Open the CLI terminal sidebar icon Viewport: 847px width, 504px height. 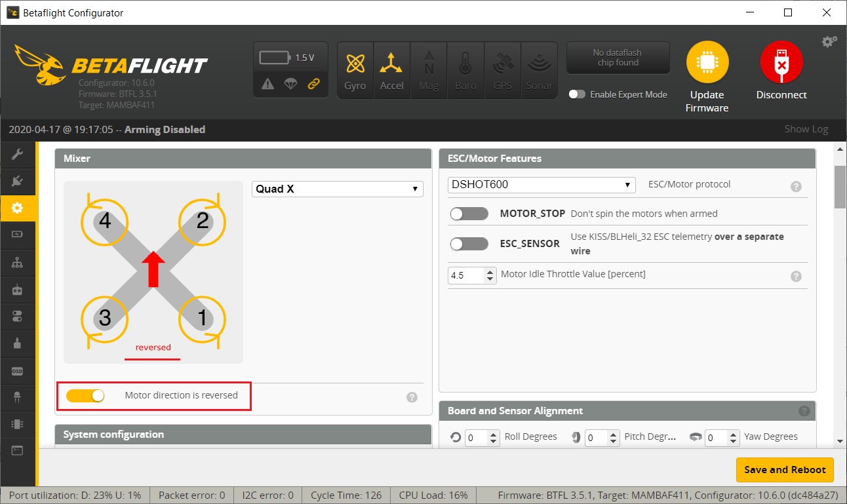17,450
